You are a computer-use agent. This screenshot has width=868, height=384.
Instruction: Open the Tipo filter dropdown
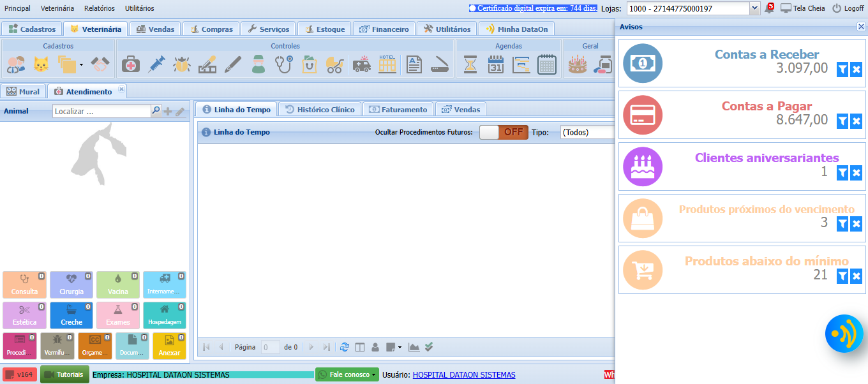(587, 133)
